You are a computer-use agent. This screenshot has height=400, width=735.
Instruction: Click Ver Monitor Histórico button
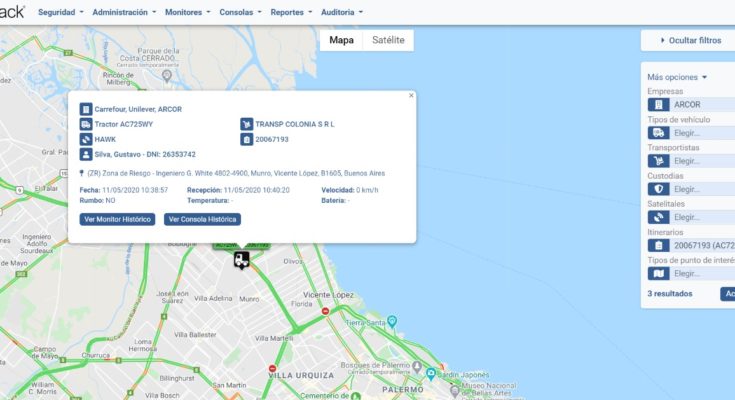[117, 219]
